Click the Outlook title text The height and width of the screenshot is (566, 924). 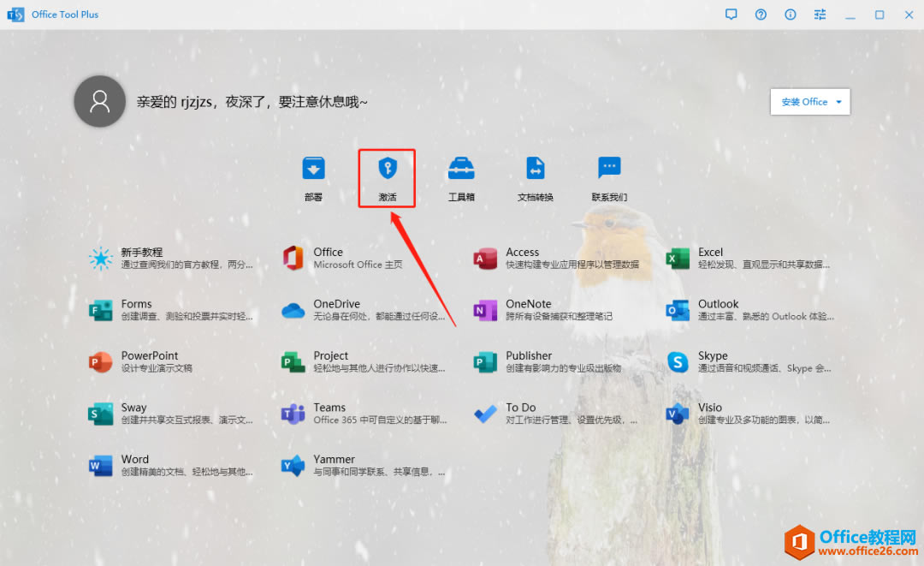(718, 304)
